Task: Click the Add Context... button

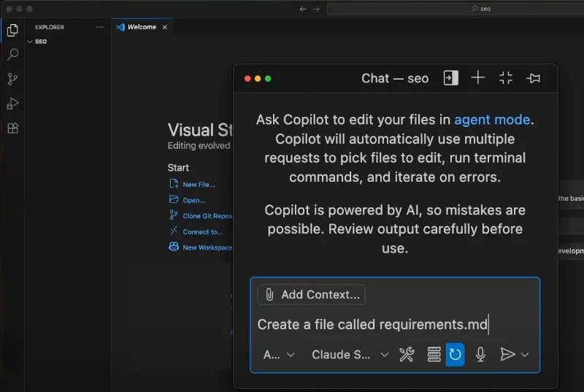Action: point(312,294)
